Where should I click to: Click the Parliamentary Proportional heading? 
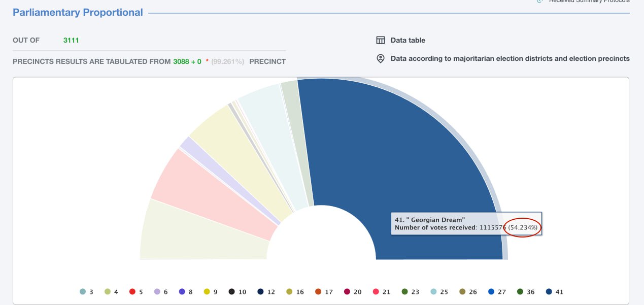coord(78,13)
